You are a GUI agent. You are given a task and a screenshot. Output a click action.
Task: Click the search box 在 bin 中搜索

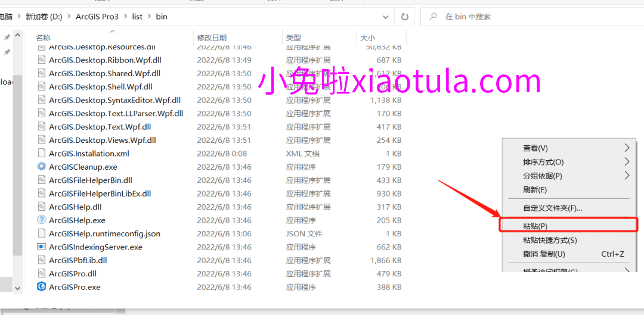[x=531, y=17]
